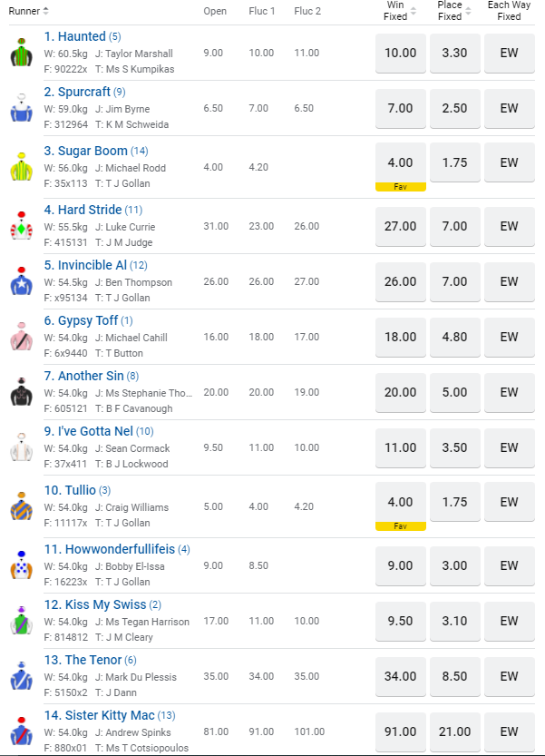Screen dimensions: 545x756
Task: Click Haunted's green striped jockey silks icon
Action: pos(20,53)
